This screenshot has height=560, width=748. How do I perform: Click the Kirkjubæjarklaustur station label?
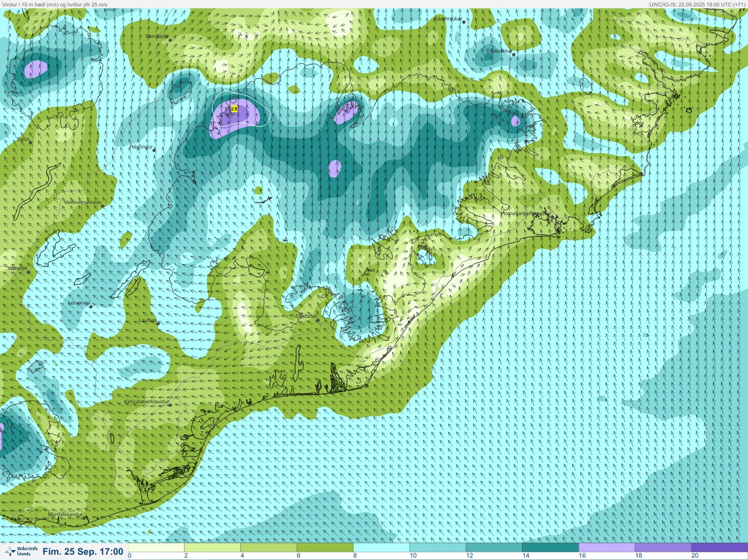(147, 402)
